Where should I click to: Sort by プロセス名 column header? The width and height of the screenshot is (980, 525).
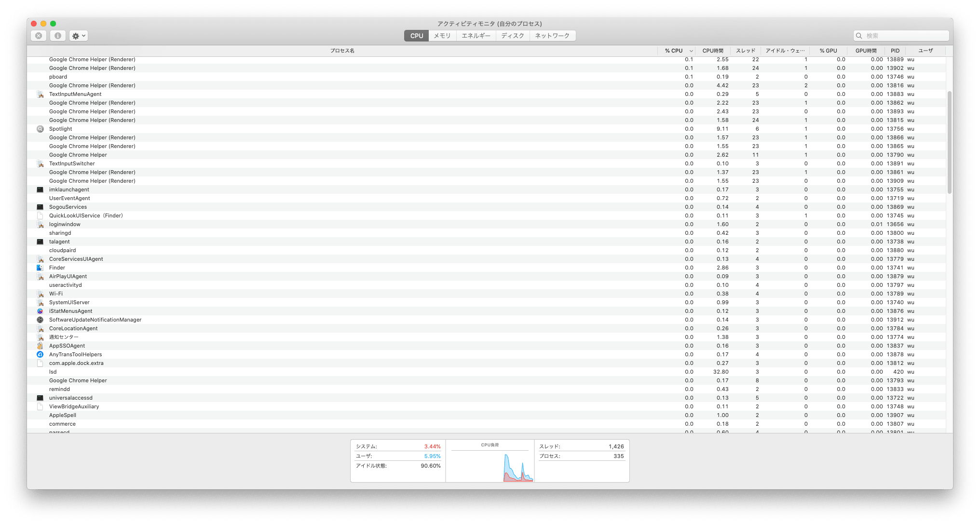pos(342,51)
